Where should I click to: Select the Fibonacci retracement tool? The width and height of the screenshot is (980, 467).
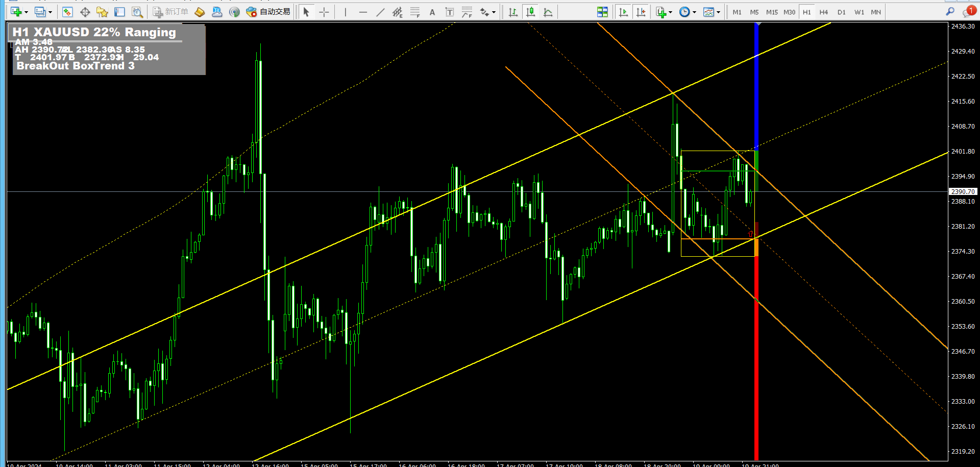415,12
